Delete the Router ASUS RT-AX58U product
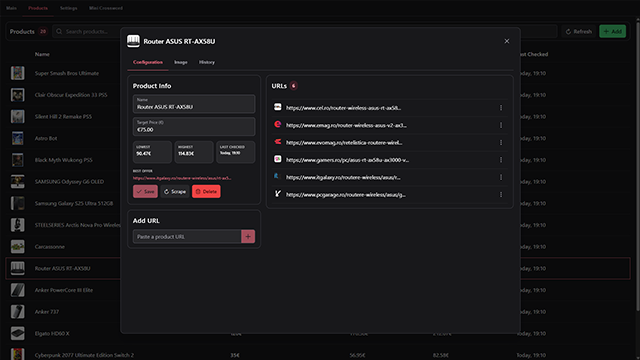Screen dimensions: 640x360 (x=206, y=191)
